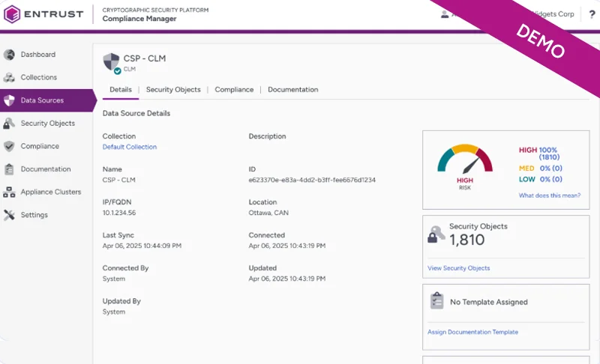Click the CSP - CLM shield icon
Screen dimensions: 600x364
pyautogui.click(x=111, y=61)
